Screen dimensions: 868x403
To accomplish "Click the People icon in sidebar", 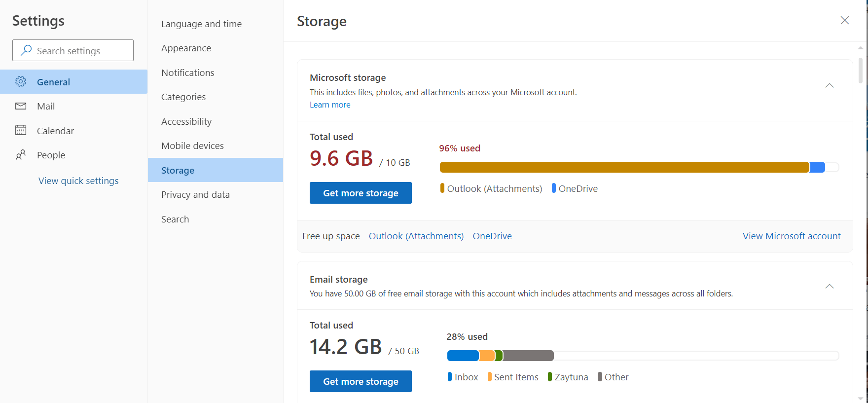I will 21,155.
